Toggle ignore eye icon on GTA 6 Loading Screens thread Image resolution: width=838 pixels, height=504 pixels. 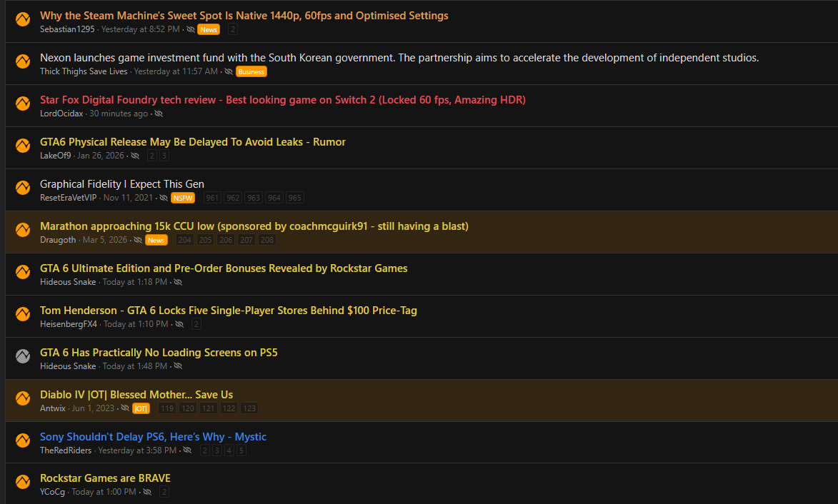[177, 366]
